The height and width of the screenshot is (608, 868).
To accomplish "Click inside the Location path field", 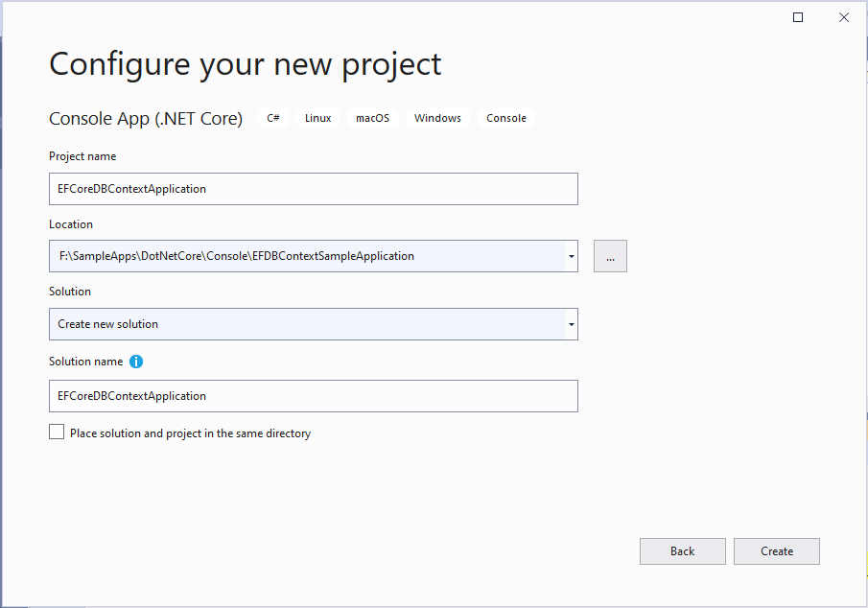I will click(x=307, y=256).
